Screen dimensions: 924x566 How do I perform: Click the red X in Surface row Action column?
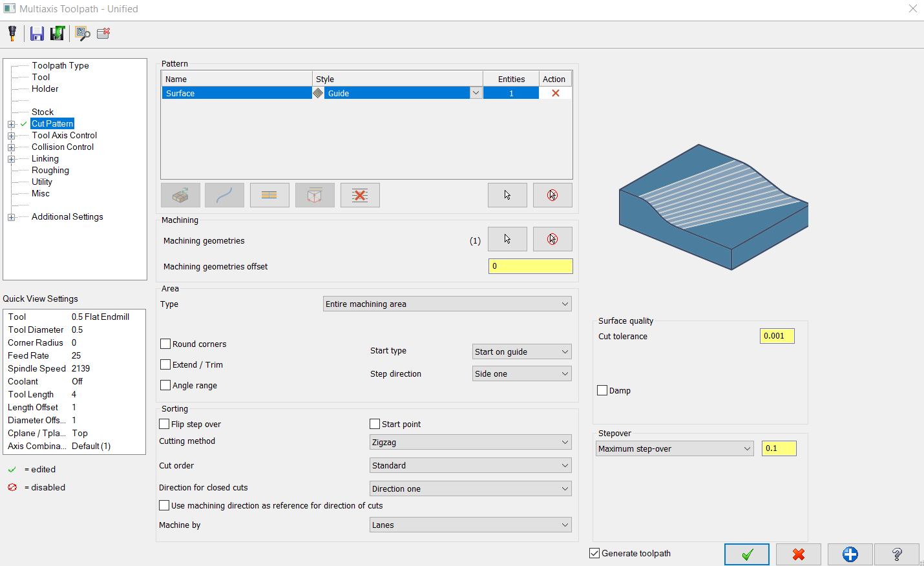[555, 93]
